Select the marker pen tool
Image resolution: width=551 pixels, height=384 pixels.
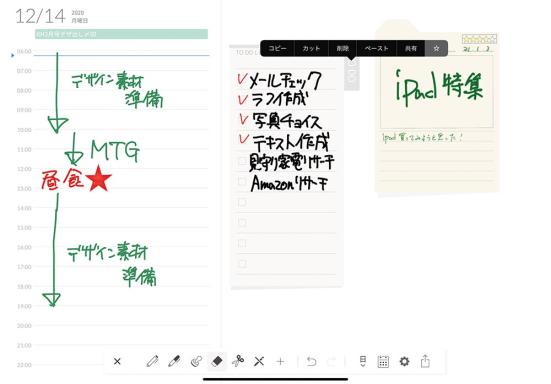pyautogui.click(x=174, y=361)
